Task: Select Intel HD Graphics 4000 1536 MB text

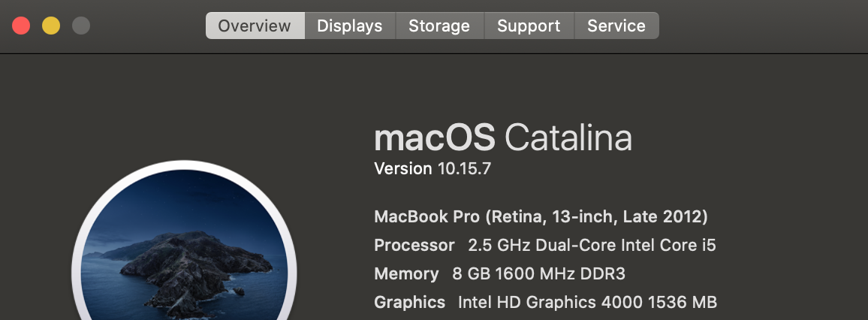Action: [x=587, y=303]
